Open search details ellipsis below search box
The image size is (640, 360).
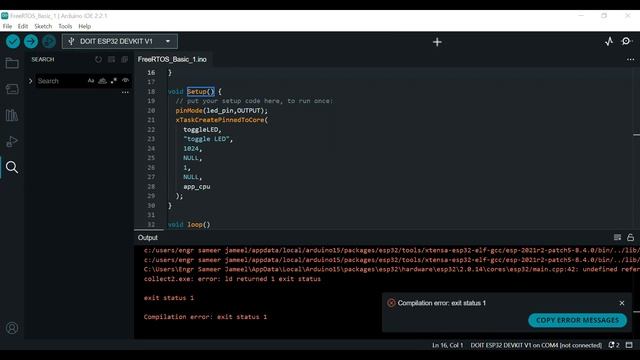point(125,92)
